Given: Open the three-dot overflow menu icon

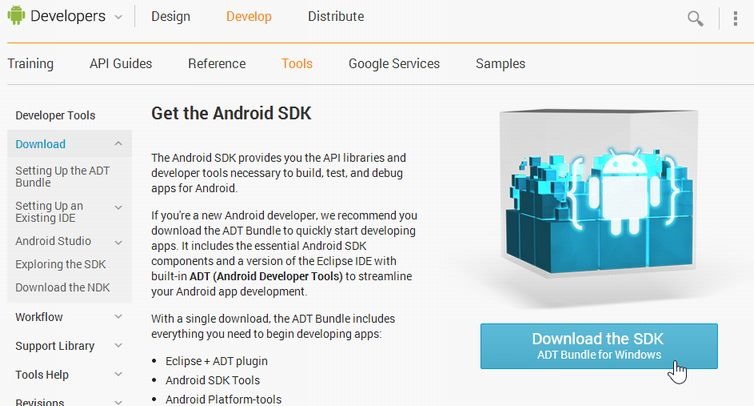Looking at the screenshot, I should tap(735, 18).
